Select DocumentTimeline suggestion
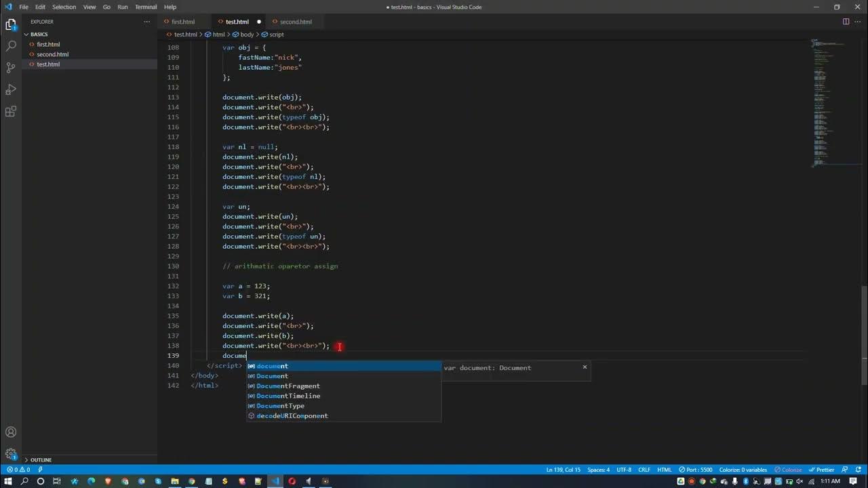Image resolution: width=868 pixels, height=488 pixels. tap(344, 396)
